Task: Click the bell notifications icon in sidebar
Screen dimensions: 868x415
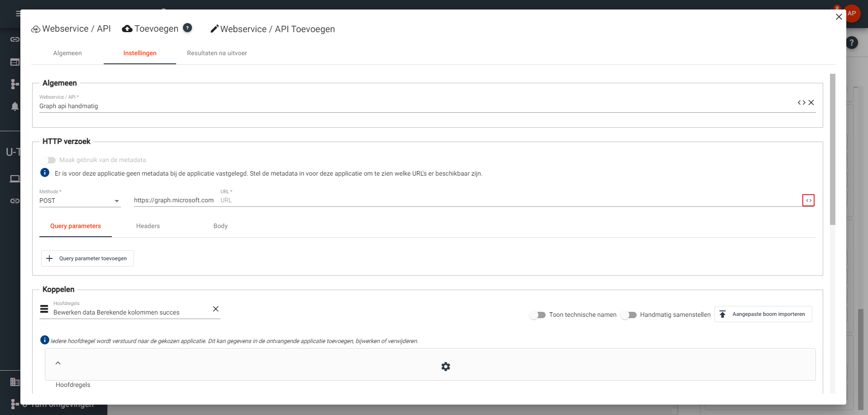Action: pos(14,106)
